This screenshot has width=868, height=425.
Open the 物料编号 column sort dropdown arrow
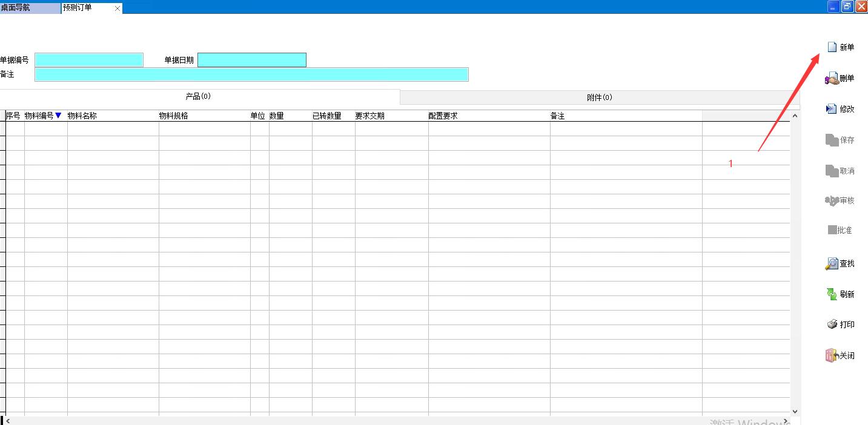coord(59,116)
